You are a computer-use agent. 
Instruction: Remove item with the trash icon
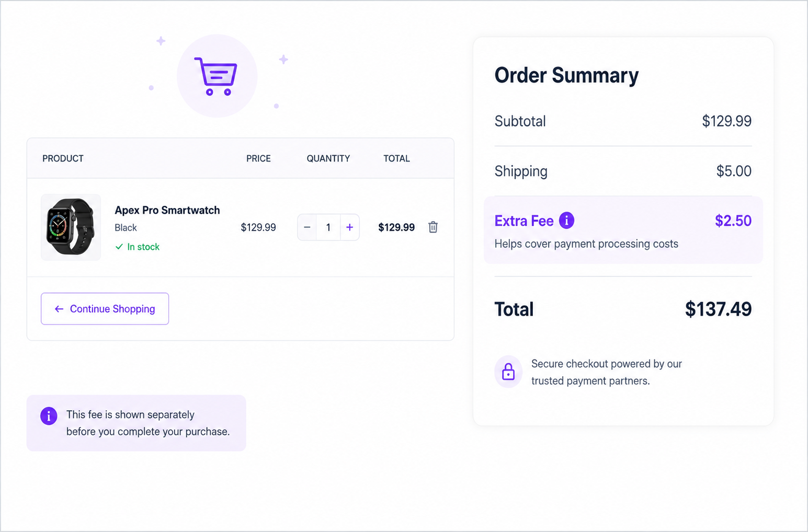click(x=433, y=227)
